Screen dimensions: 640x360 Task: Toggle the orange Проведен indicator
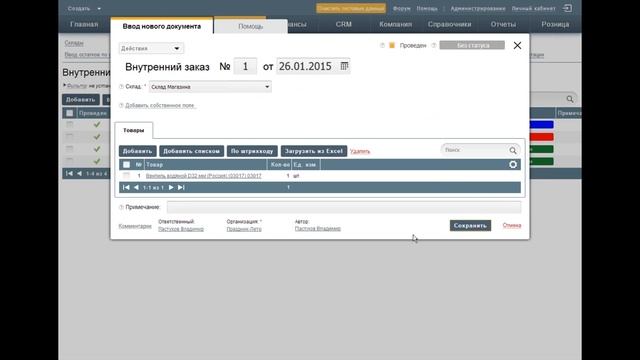click(x=392, y=45)
